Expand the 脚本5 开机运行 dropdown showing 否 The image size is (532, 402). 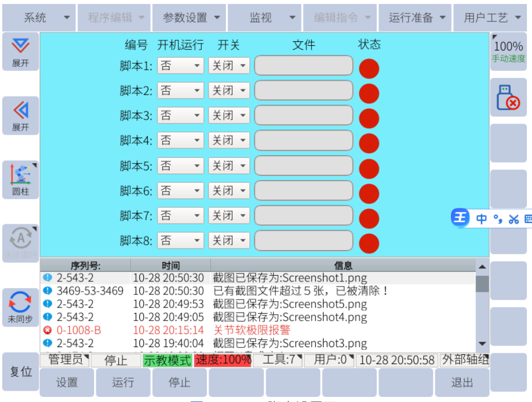[181, 166]
